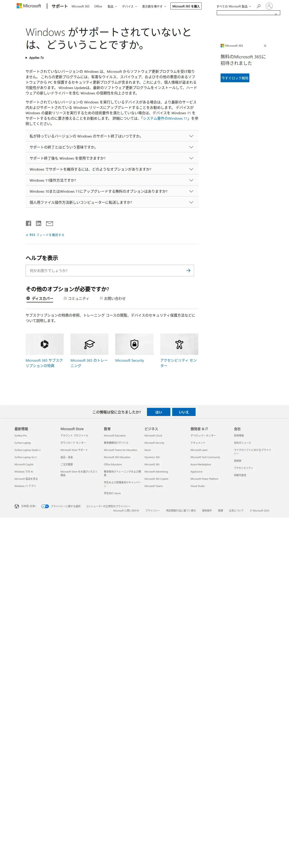Open システム要件のWindows 11 link
Screen dimensions: 289x868
(x=165, y=118)
